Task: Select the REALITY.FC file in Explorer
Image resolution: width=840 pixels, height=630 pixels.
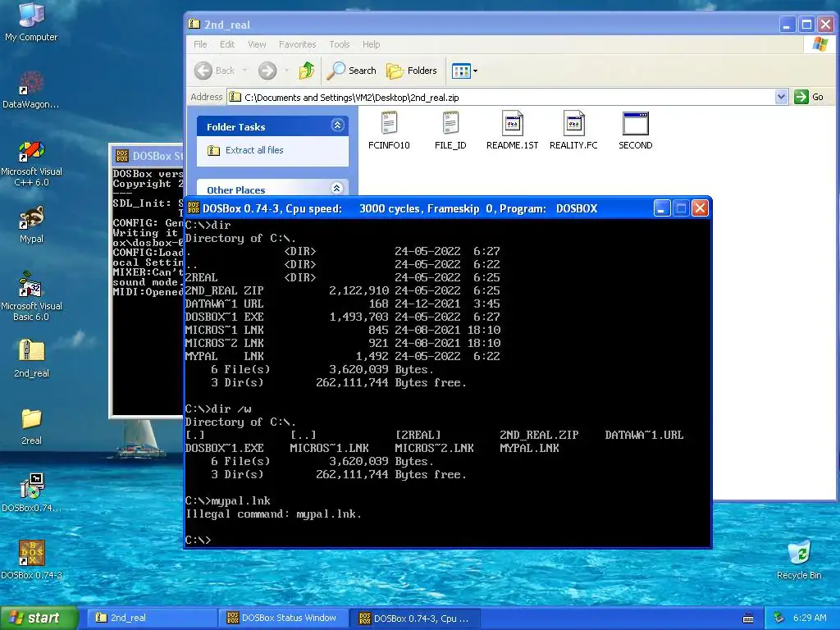Action: tap(573, 130)
